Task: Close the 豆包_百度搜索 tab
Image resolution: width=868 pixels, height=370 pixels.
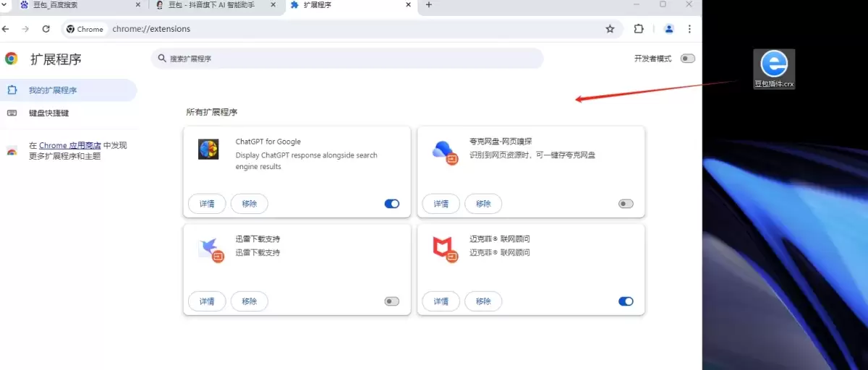Action: tap(138, 4)
